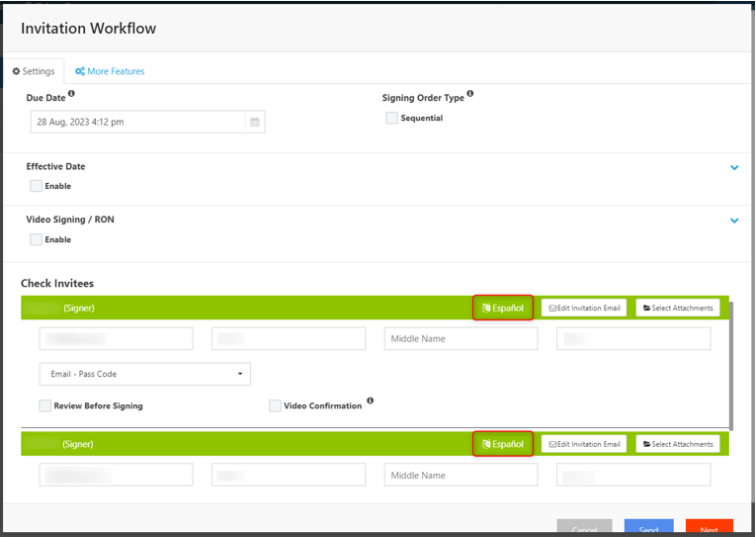Screen dimensions: 756x537
Task: Select the Settings tab
Action: point(34,71)
